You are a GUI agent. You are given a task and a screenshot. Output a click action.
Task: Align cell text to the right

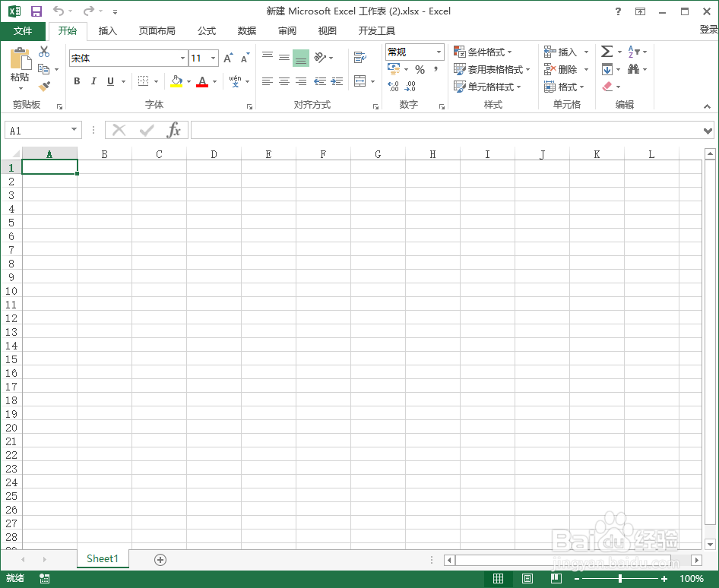[x=301, y=81]
